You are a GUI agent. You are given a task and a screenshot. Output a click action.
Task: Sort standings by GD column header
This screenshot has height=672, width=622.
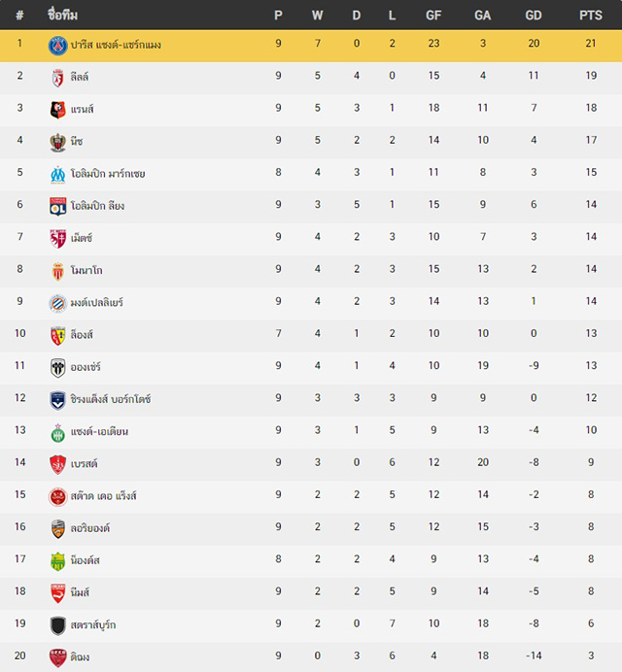click(534, 16)
